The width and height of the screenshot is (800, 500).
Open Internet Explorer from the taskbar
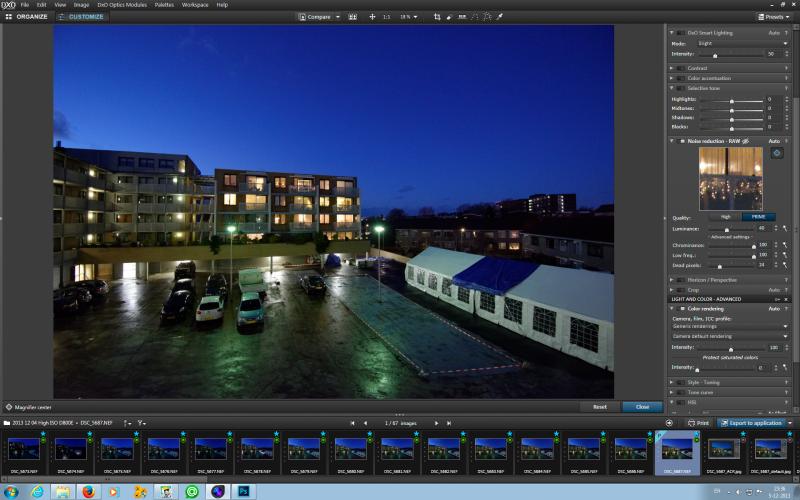(x=37, y=492)
